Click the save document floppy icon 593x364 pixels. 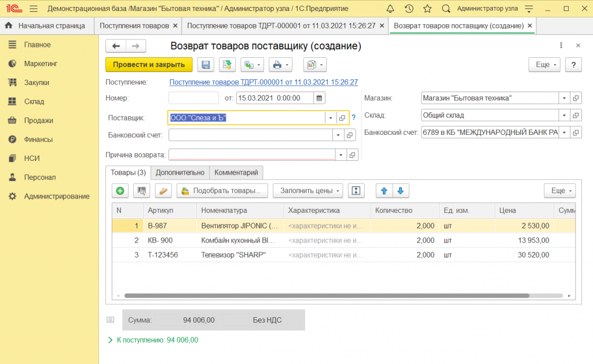click(x=206, y=65)
